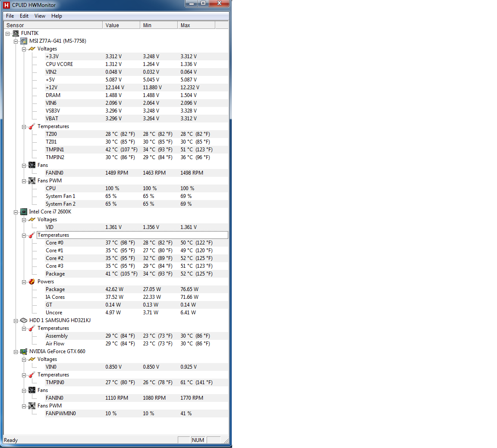Click the motherboard Voltages lightning icon

[x=31, y=49]
